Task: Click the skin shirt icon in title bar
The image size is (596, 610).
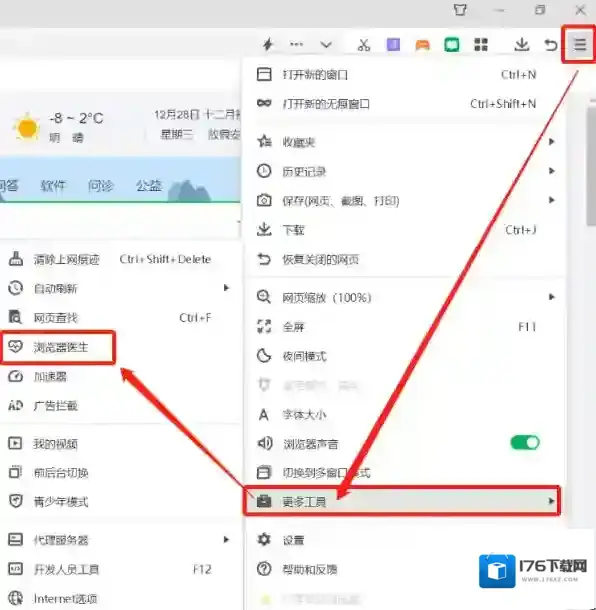Action: point(460,10)
